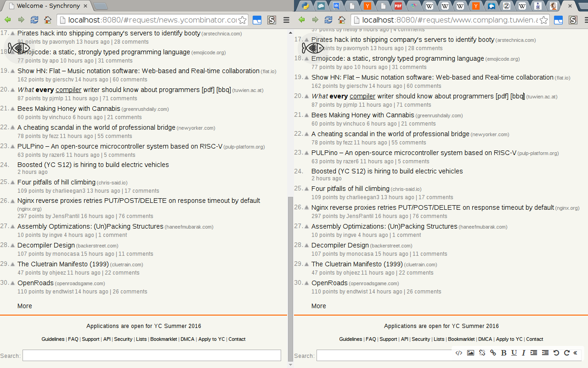Upvote Decompiler Design story in right window
The height and width of the screenshot is (368, 588).
pyautogui.click(x=307, y=246)
